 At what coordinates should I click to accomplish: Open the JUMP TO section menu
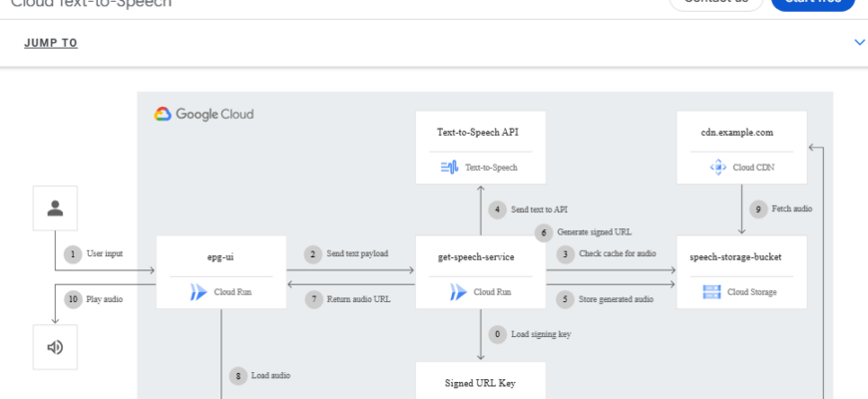51,43
